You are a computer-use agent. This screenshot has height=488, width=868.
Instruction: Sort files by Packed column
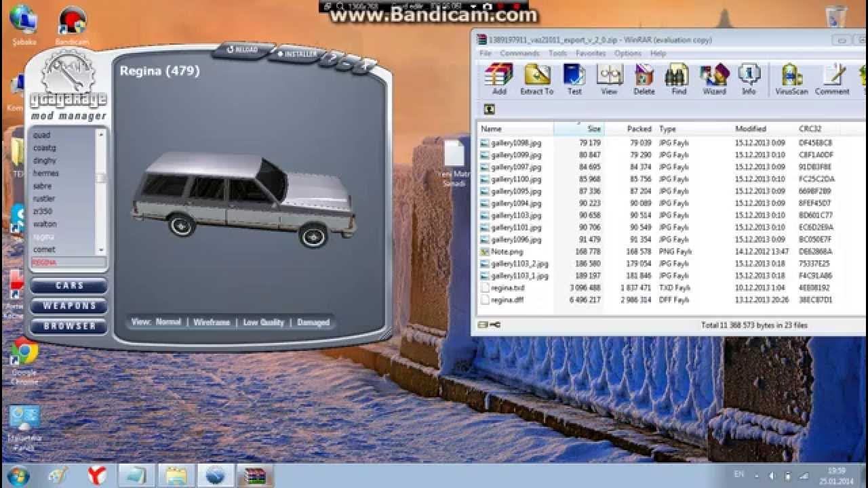coord(630,129)
